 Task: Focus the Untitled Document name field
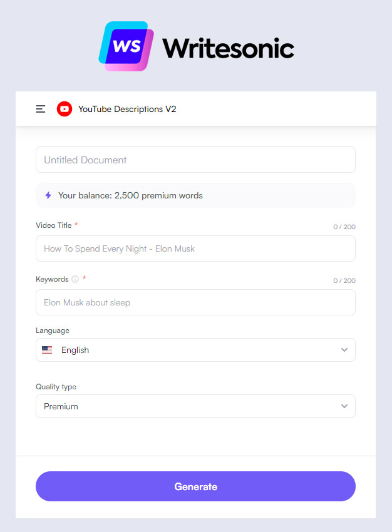pyautogui.click(x=195, y=160)
